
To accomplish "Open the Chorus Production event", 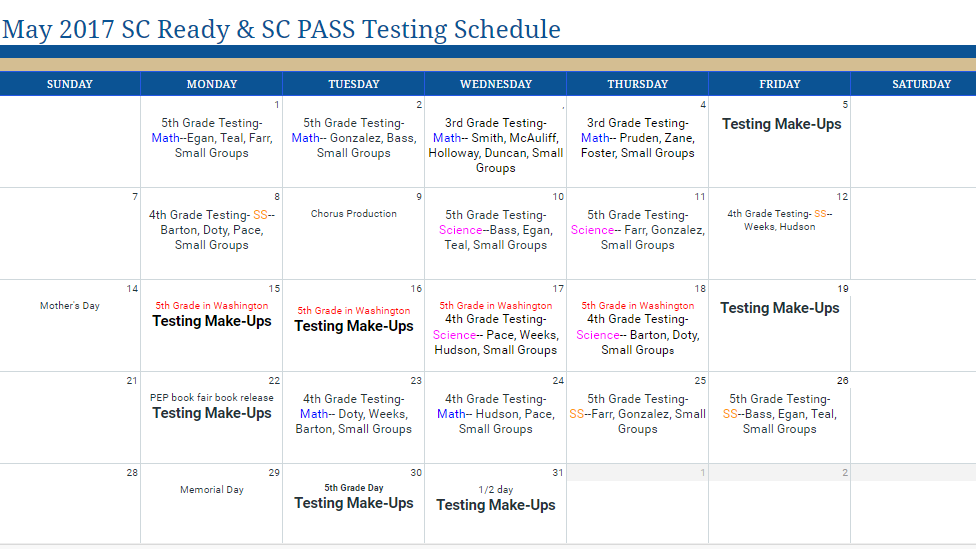I will pyautogui.click(x=354, y=214).
